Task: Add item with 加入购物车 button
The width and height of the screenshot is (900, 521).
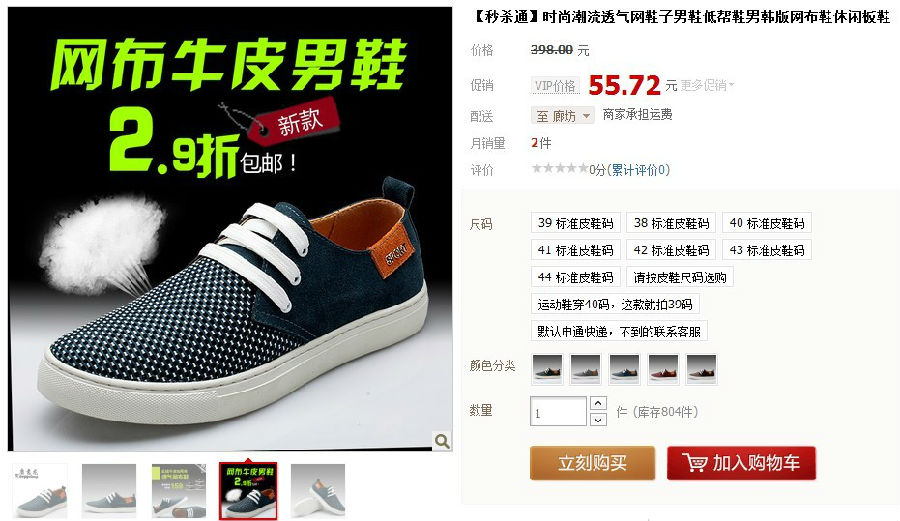Action: [x=741, y=462]
